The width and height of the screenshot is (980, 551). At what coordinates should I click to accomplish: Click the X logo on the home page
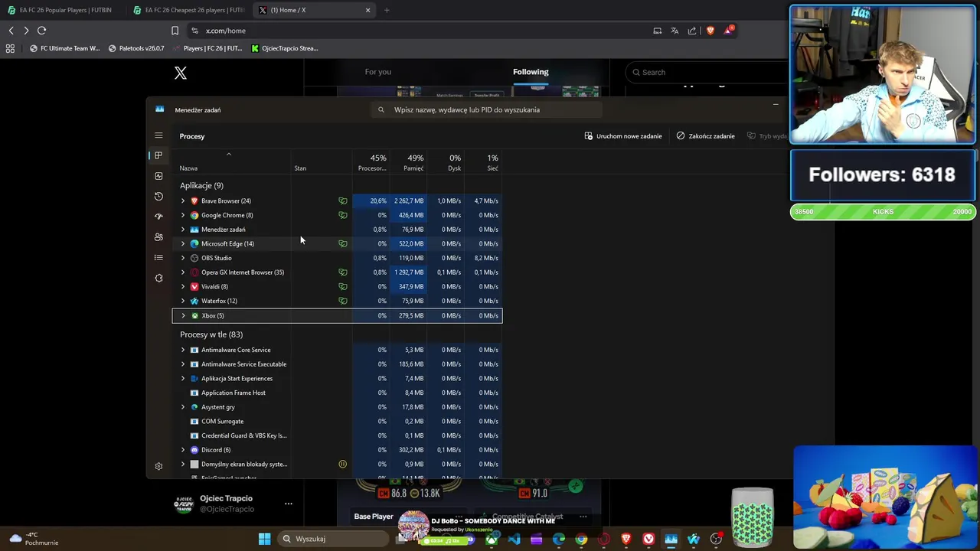[x=181, y=73]
